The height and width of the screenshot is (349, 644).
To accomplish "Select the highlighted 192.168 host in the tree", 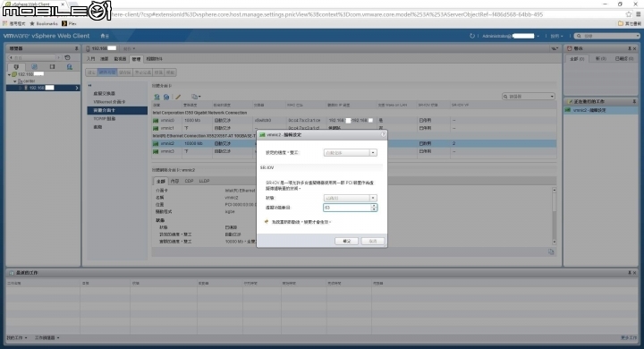I will coord(43,88).
